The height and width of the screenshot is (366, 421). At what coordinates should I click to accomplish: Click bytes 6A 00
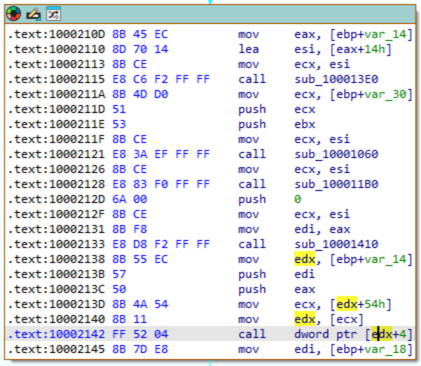(x=129, y=199)
